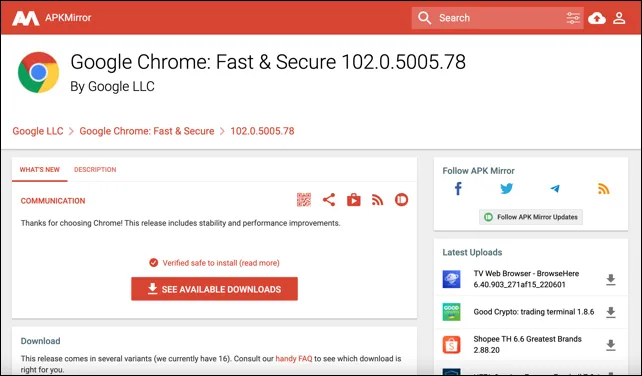Click the Good Crypto app thumbnail

[x=452, y=312]
